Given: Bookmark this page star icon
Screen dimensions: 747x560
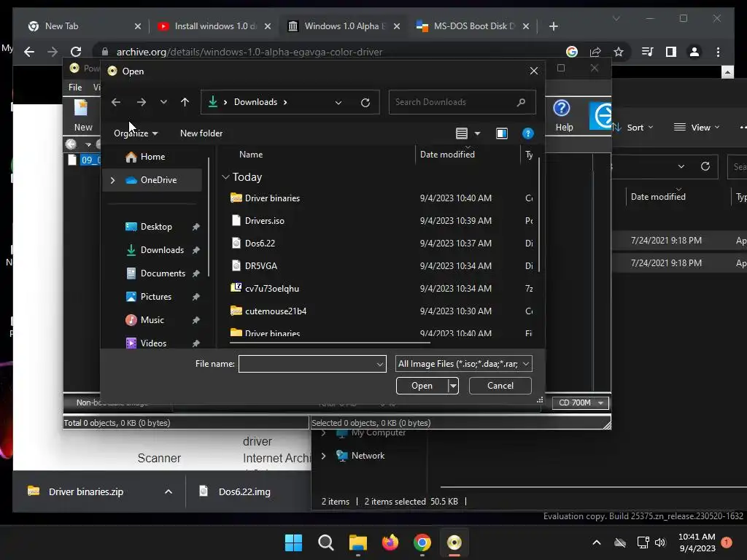Looking at the screenshot, I should 619,52.
